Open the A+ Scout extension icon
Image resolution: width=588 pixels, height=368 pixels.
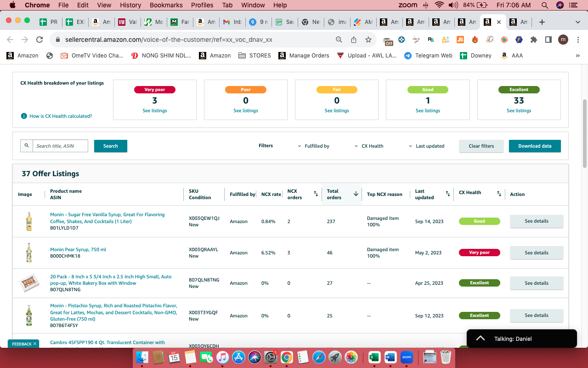(x=446, y=40)
